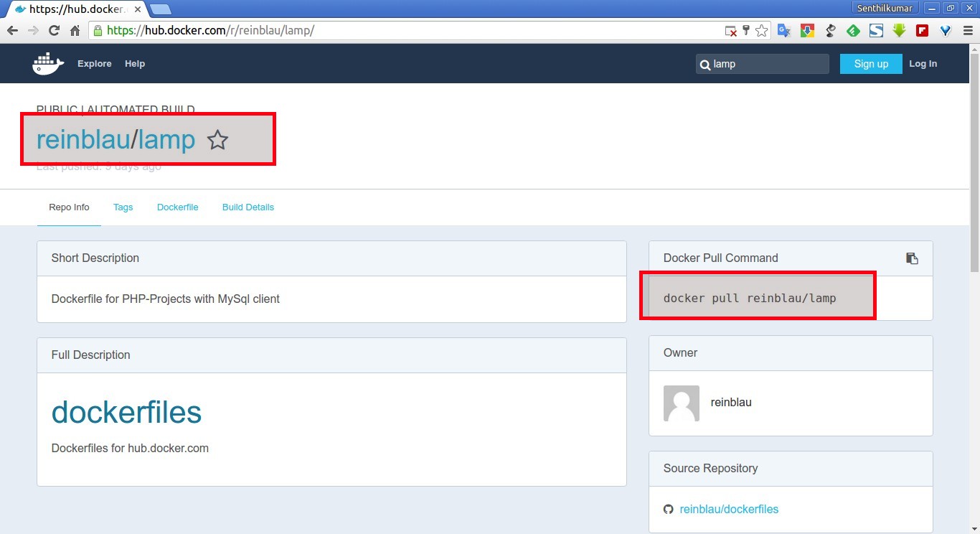Click the Log In link
This screenshot has width=980, height=534.
pyautogui.click(x=923, y=64)
